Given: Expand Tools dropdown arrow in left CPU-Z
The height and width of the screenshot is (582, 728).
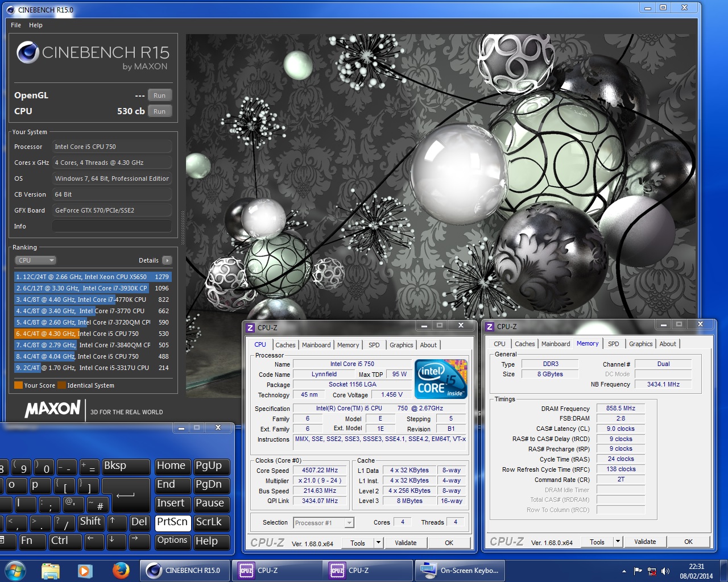Looking at the screenshot, I should coord(378,543).
